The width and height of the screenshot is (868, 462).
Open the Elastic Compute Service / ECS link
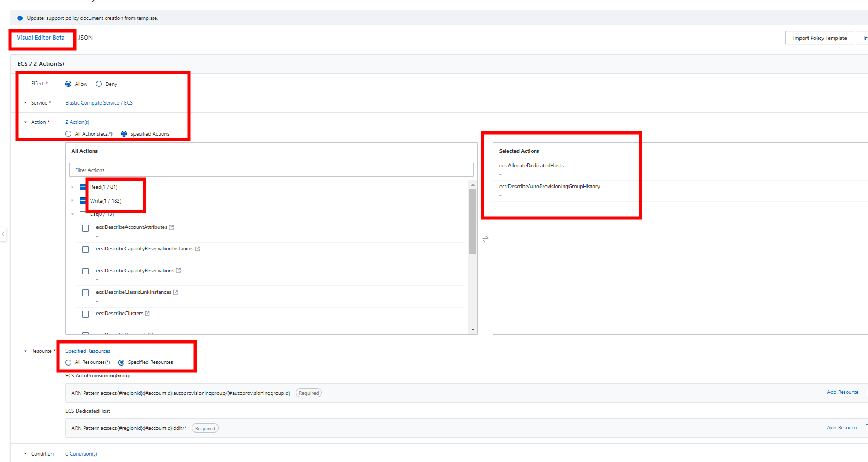pos(99,103)
